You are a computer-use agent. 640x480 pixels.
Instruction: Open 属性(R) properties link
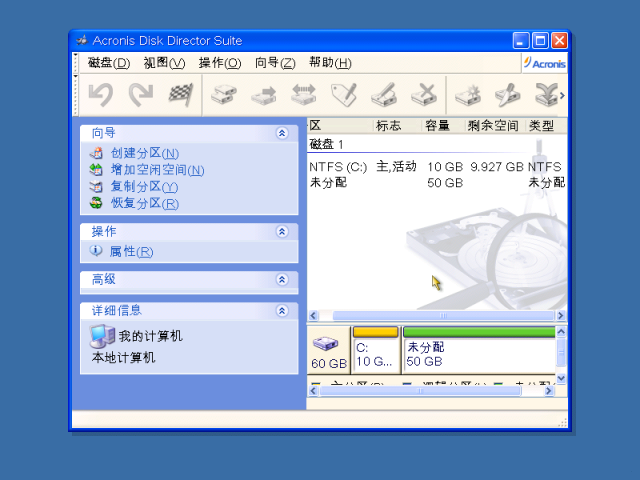tap(131, 251)
